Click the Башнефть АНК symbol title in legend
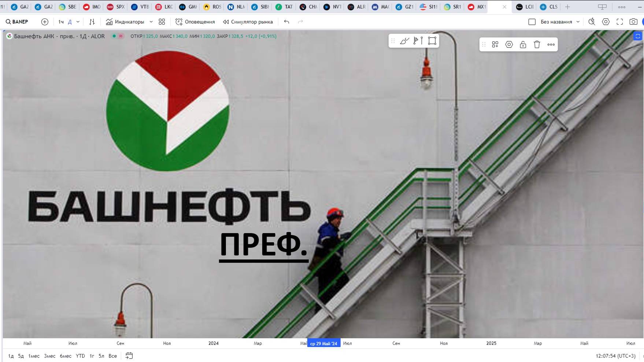 (59, 36)
